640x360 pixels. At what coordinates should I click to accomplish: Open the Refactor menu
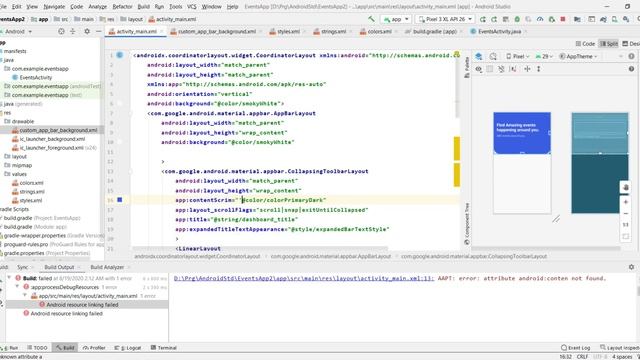click(x=122, y=7)
